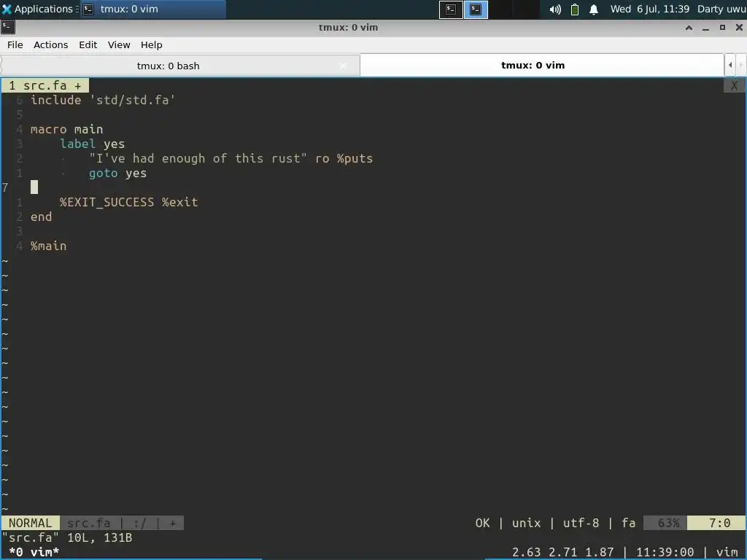Viewport: 747px width, 560px height.
Task: Open the volume control speaker icon
Action: (x=555, y=9)
